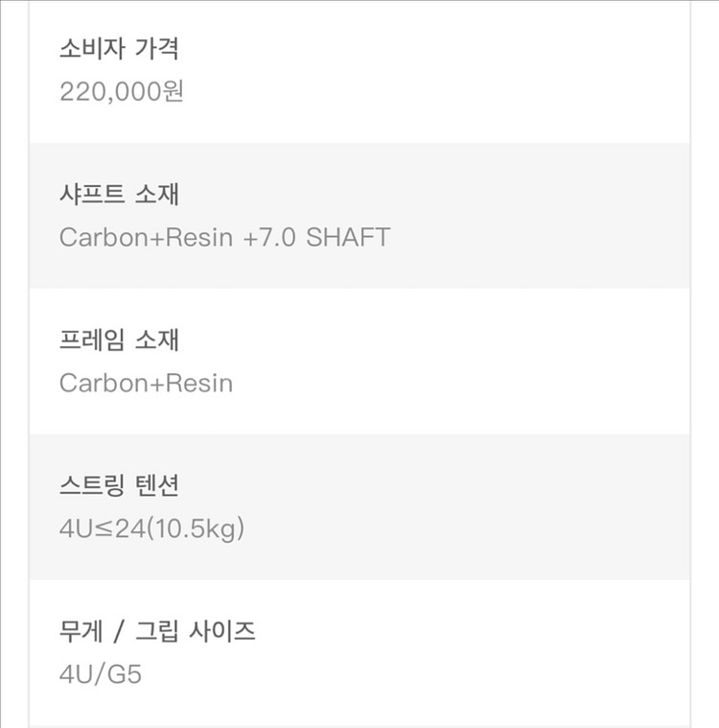Click the word 그립 in last heading
719x728 pixels.
tap(156, 631)
